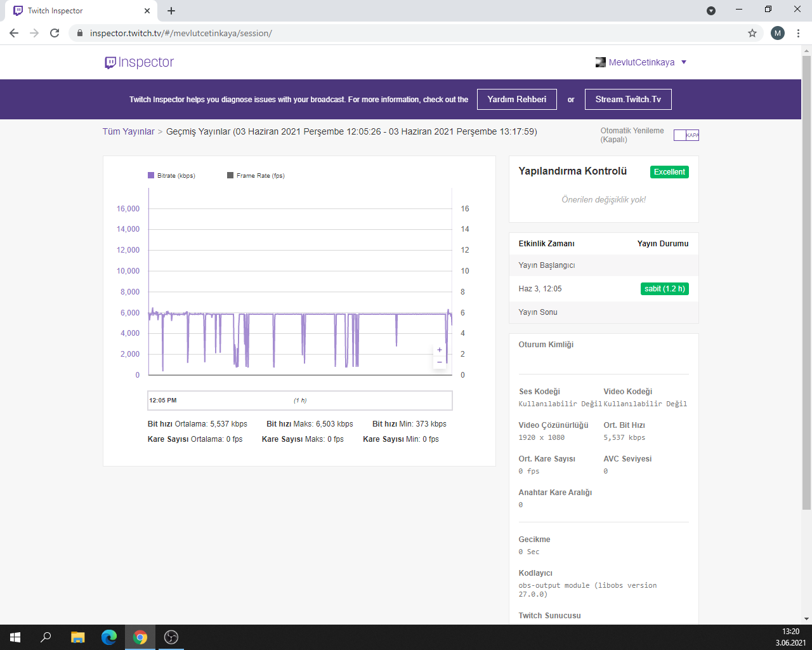Open the taskbar clock and date
This screenshot has height=650, width=812.
[790, 637]
